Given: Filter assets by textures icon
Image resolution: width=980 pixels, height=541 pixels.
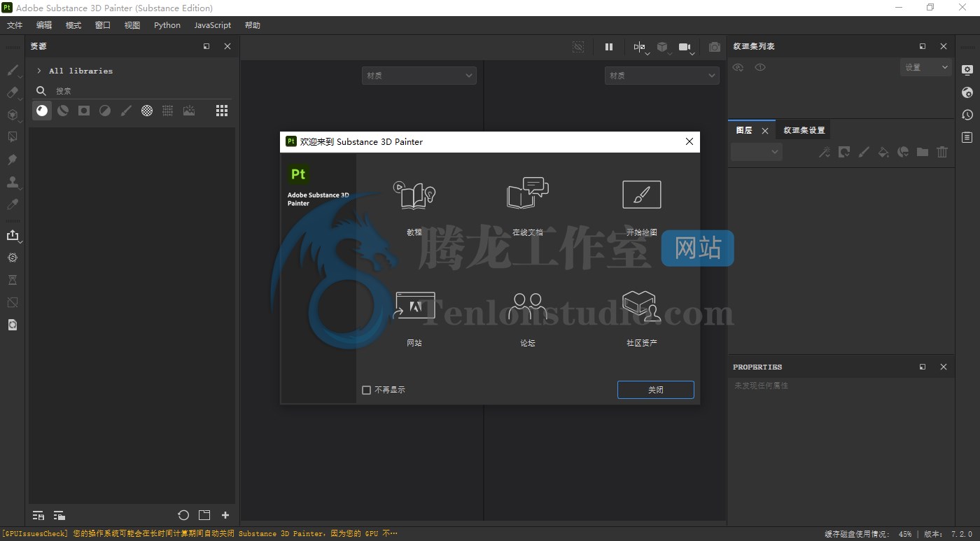Looking at the screenshot, I should tap(168, 111).
